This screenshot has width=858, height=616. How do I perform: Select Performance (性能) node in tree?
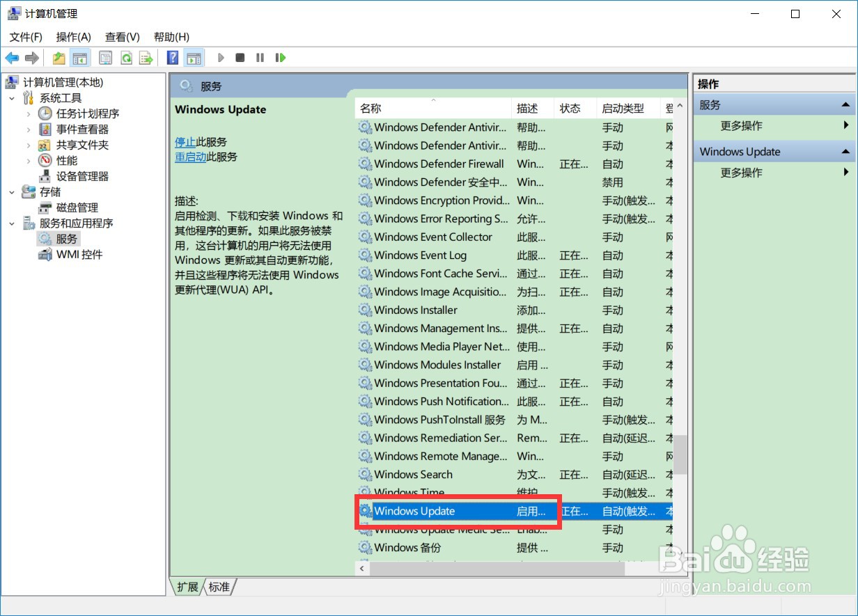coord(67,161)
